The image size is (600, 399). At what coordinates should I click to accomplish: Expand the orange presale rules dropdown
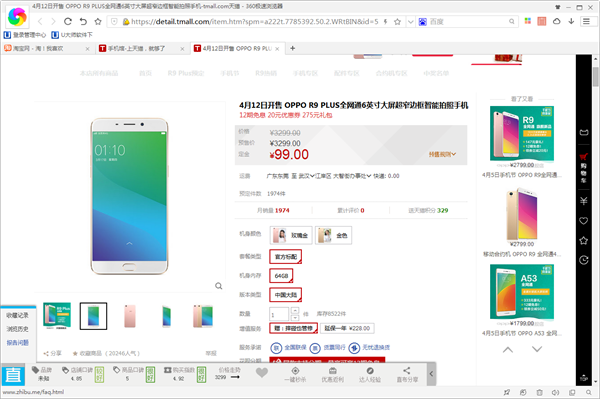tap(442, 154)
